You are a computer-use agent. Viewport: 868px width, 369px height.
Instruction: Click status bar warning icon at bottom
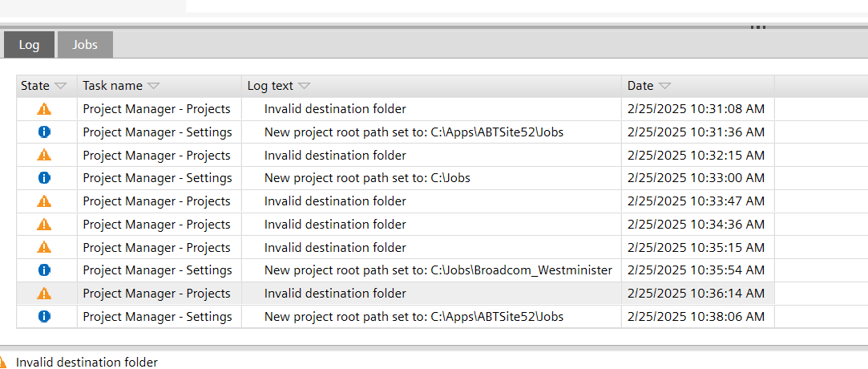click(x=3, y=363)
